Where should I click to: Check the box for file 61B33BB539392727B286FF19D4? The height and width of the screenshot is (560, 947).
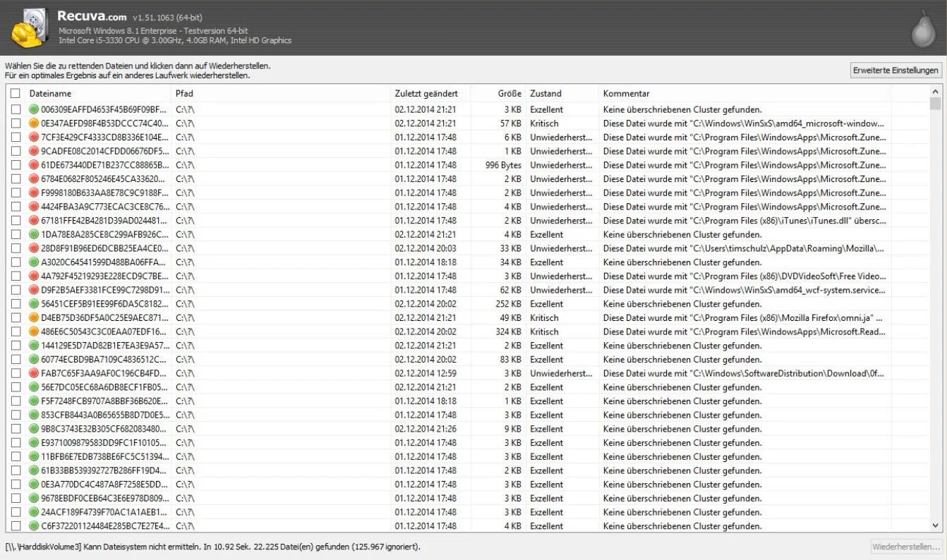(16, 470)
